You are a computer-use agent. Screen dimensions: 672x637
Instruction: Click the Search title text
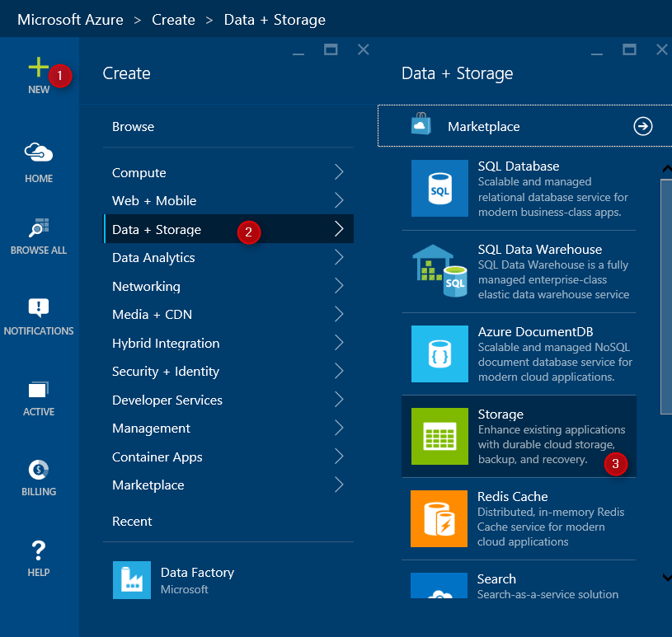point(496,578)
